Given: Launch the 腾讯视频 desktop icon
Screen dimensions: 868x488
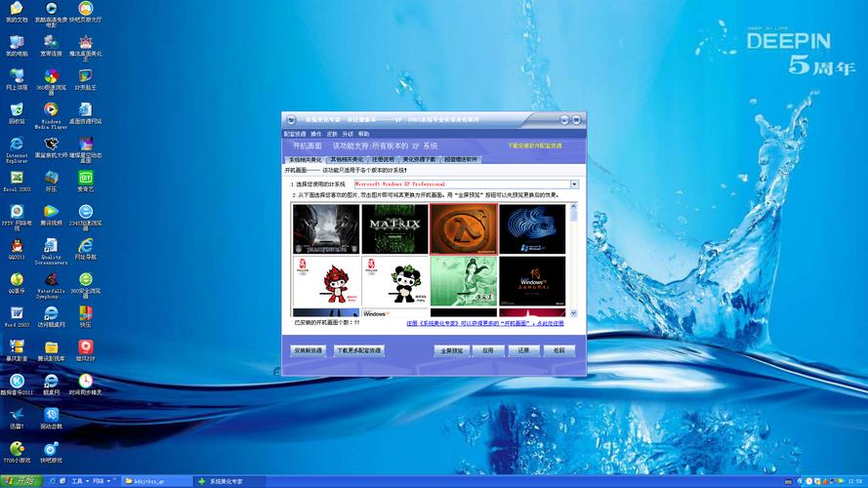Looking at the screenshot, I should click(x=51, y=216).
